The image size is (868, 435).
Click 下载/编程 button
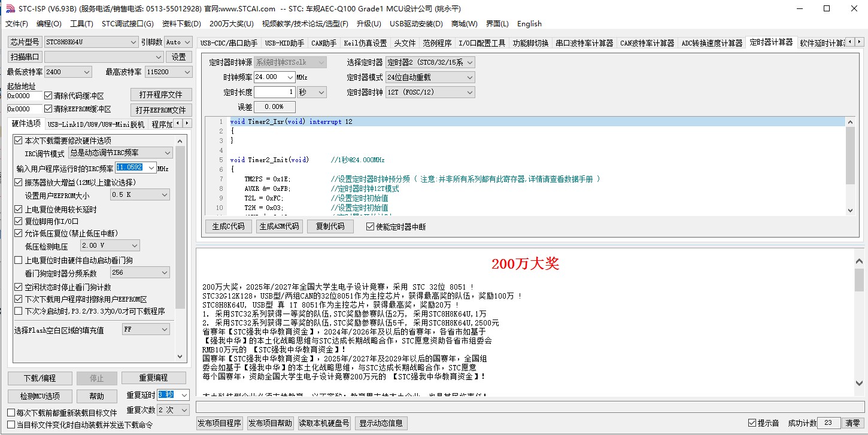[40, 378]
